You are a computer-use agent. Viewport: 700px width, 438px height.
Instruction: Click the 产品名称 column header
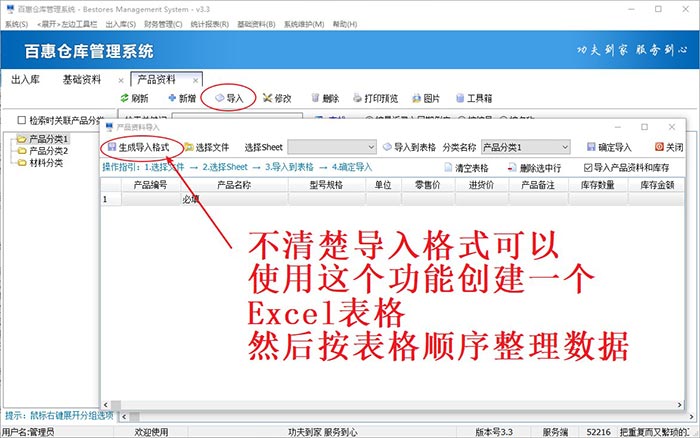[x=234, y=185]
